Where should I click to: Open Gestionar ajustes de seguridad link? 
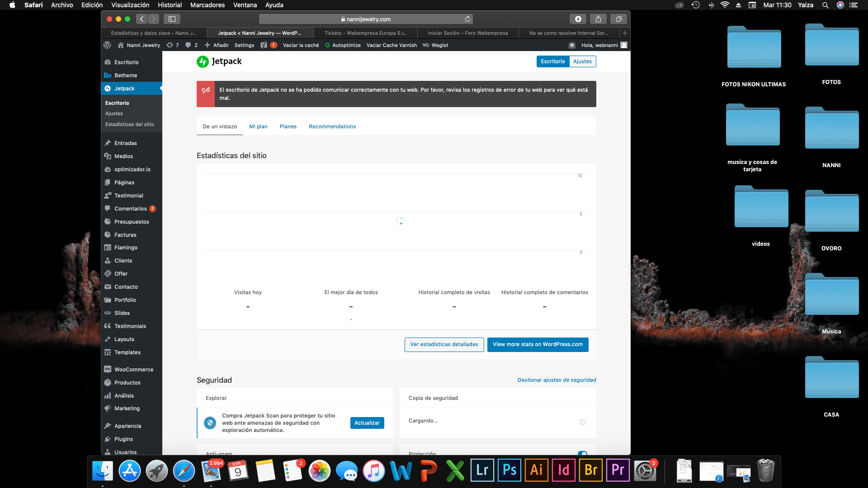point(557,380)
